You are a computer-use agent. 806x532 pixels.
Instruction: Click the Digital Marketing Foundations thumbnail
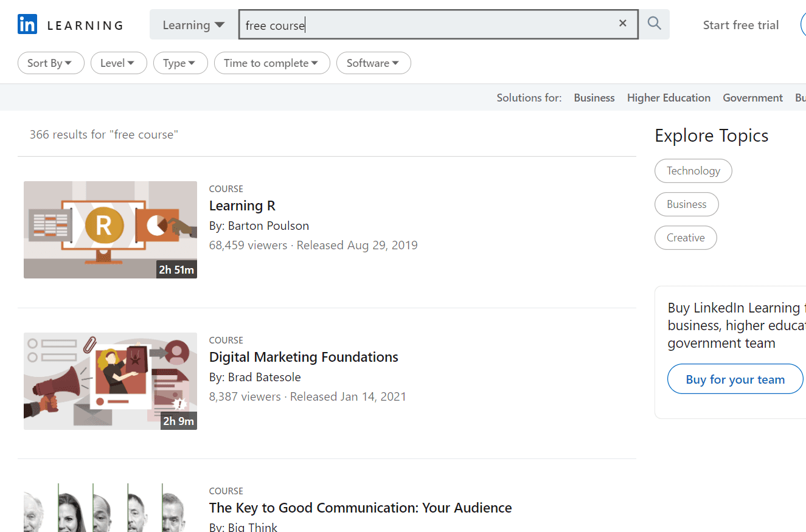pyautogui.click(x=110, y=381)
